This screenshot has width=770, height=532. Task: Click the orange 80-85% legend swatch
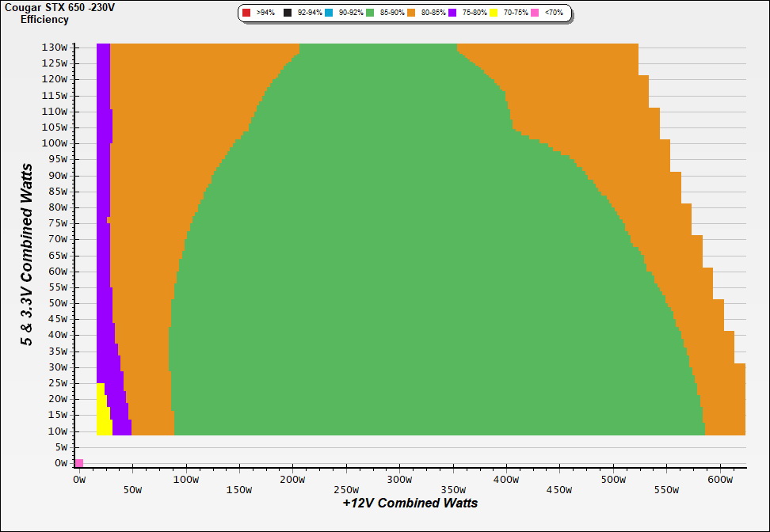[412, 13]
